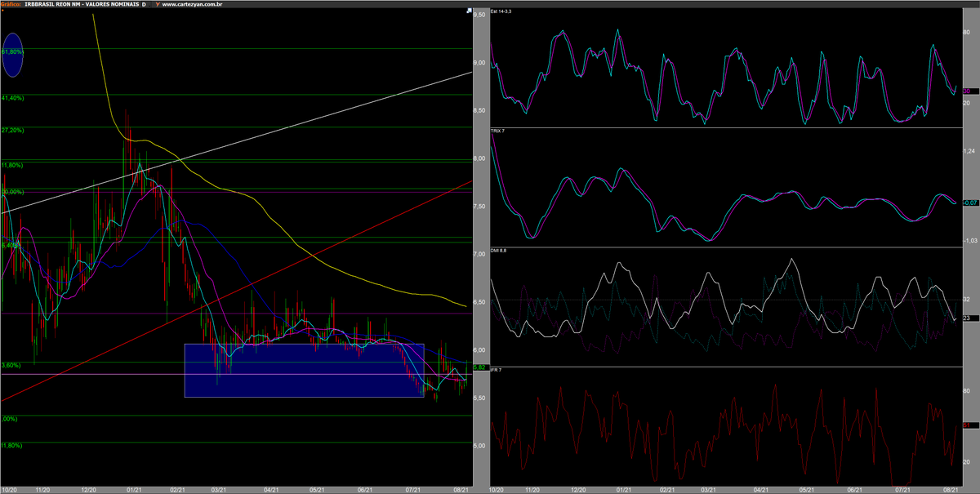Click the 8,00 price axis value
This screenshot has height=494, width=980.
click(480, 158)
